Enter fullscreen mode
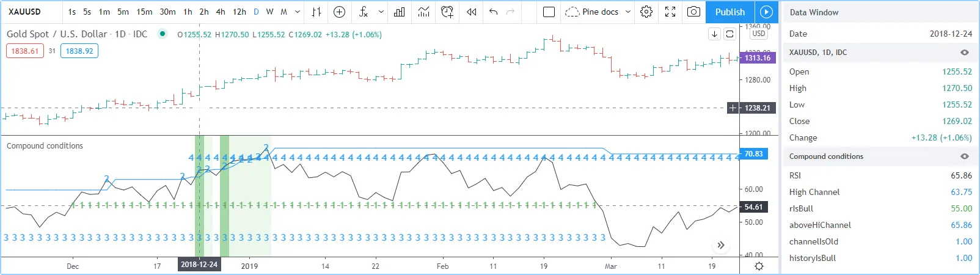 click(x=670, y=12)
